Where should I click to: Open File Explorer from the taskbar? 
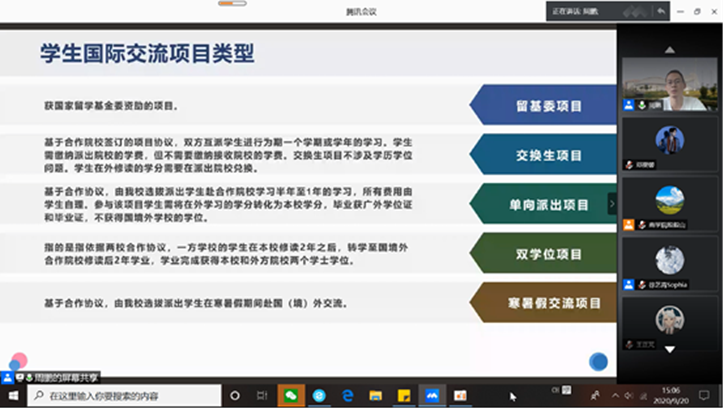pyautogui.click(x=377, y=396)
